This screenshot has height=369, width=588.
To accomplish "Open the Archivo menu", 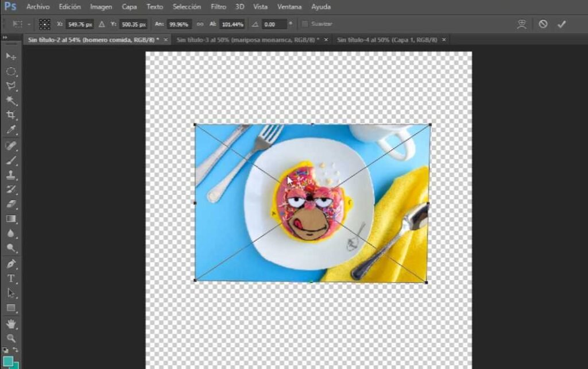I will click(38, 7).
